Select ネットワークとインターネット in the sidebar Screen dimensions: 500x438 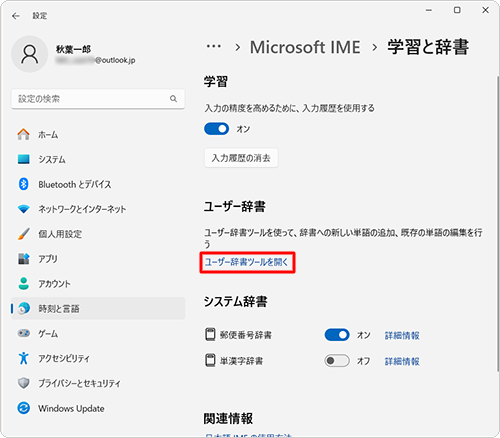tap(98, 209)
